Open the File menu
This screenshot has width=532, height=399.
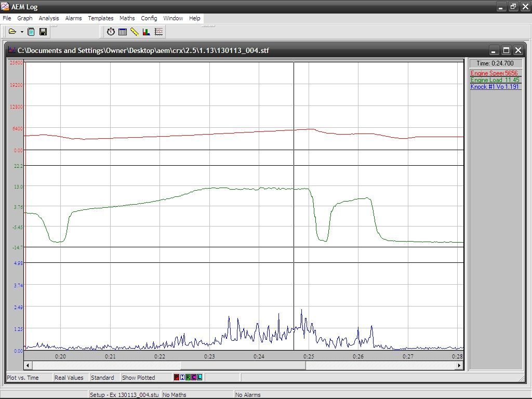(7, 18)
